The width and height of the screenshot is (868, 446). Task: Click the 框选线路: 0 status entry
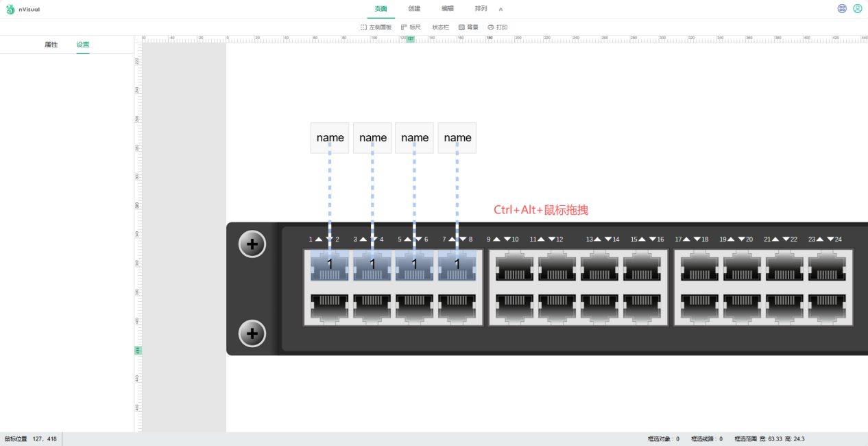point(707,439)
